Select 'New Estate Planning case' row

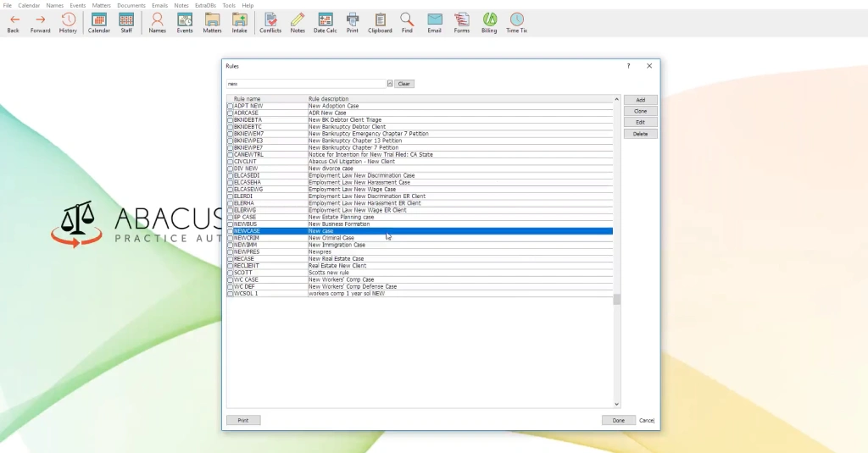point(420,217)
